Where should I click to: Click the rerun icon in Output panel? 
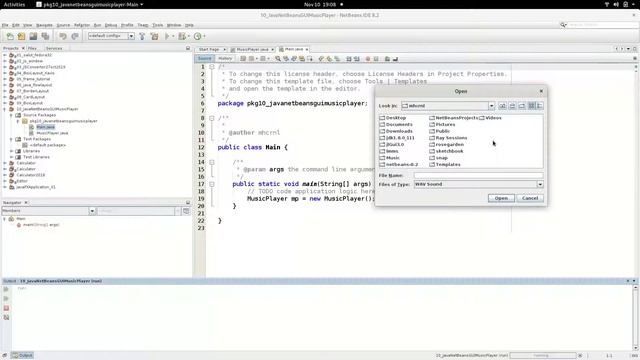6,289
